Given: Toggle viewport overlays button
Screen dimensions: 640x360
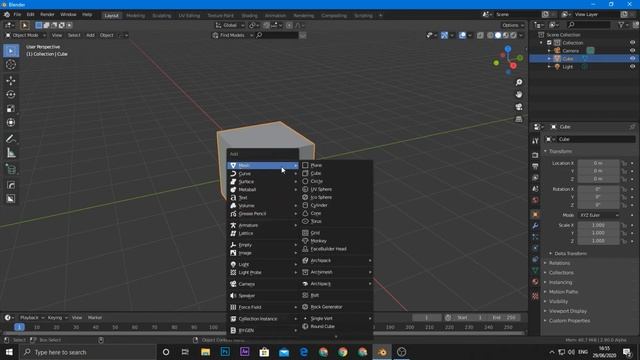Looking at the screenshot, I should click(x=462, y=36).
